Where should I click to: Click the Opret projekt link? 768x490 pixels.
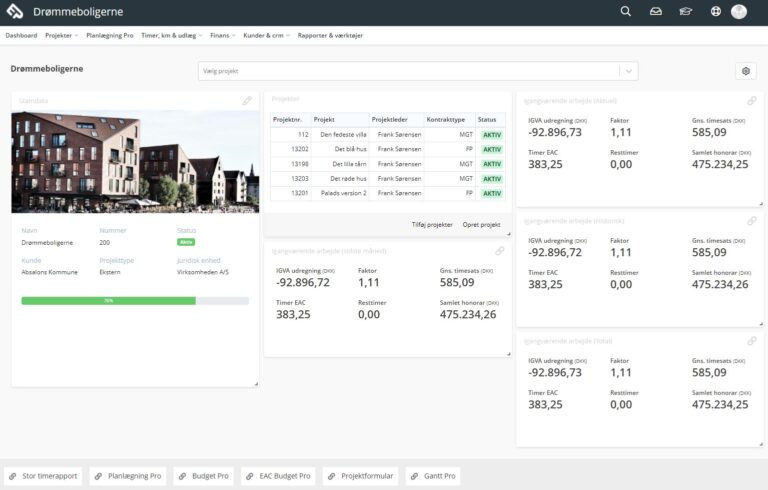(x=481, y=225)
